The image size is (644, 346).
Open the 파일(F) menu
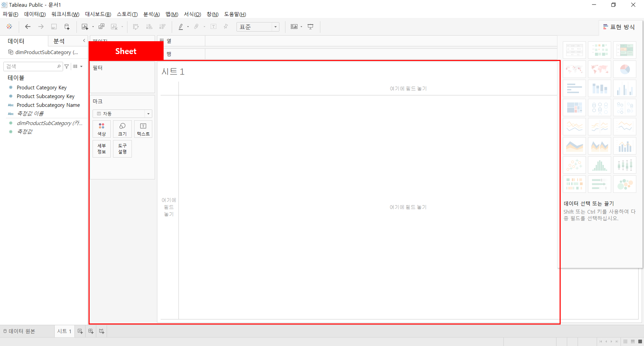pyautogui.click(x=10, y=14)
